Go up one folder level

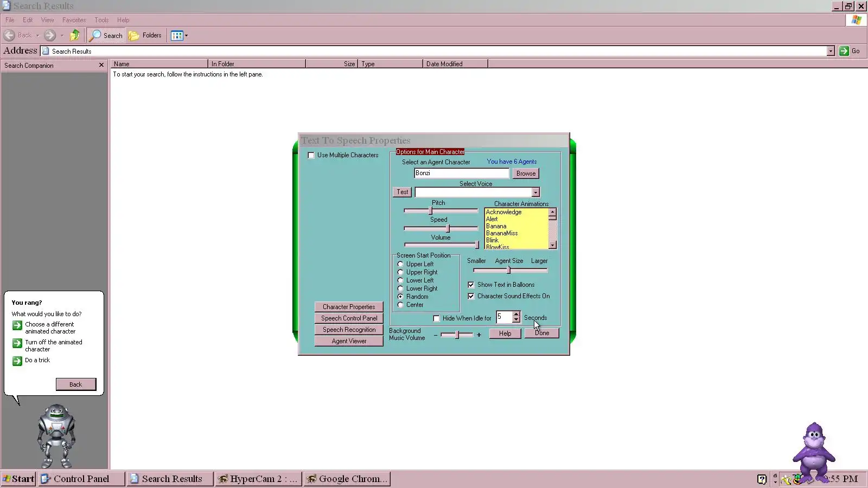pyautogui.click(x=75, y=35)
